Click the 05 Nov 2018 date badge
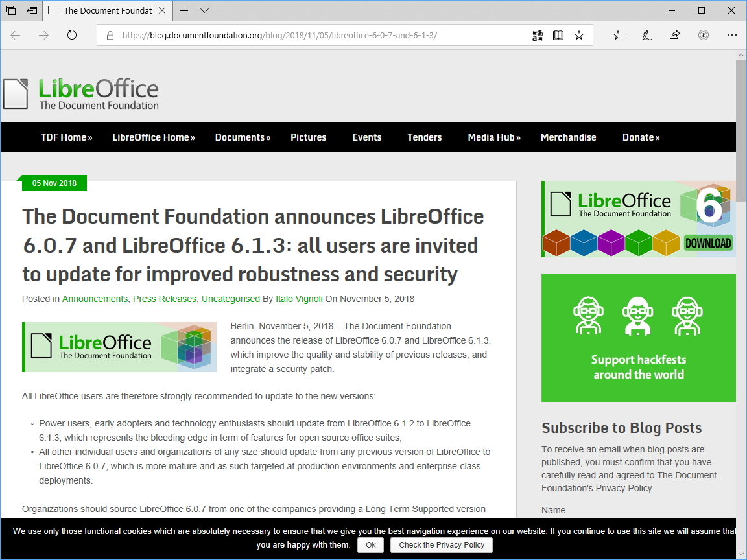747x560 pixels. (x=54, y=183)
